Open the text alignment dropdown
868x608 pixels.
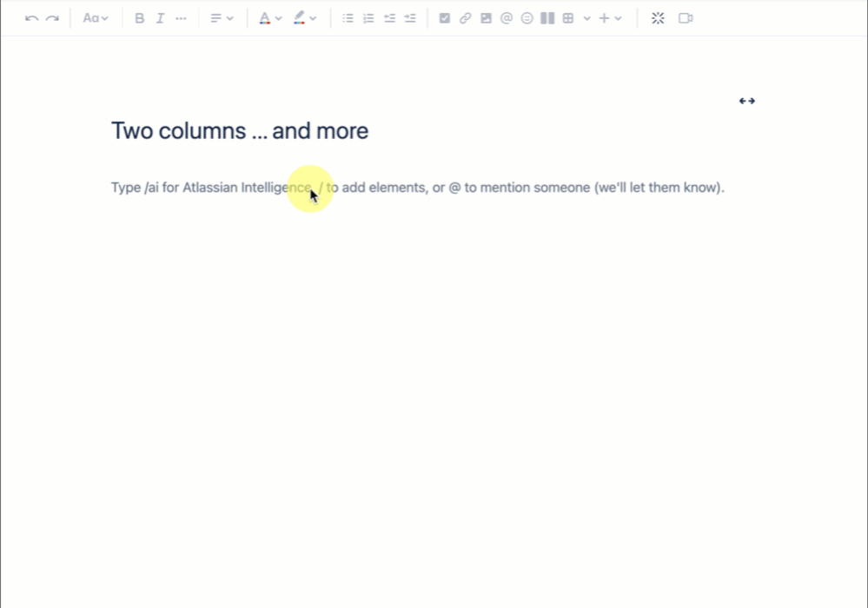(222, 17)
